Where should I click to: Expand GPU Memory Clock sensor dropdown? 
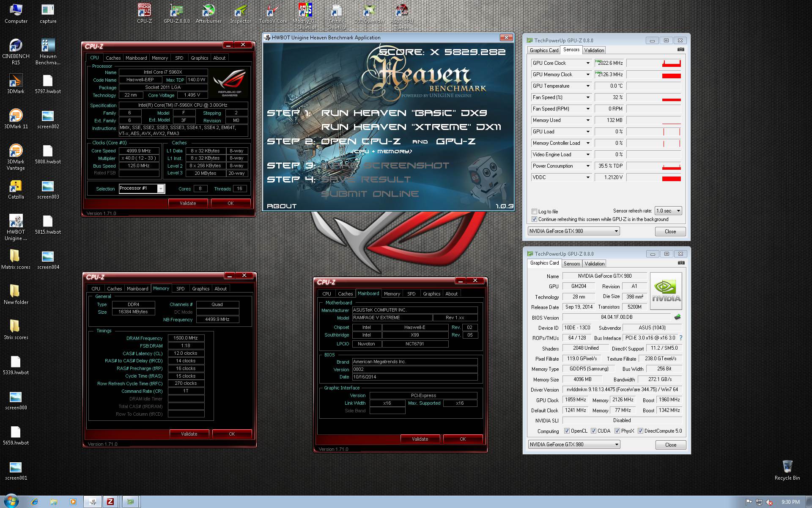point(587,75)
